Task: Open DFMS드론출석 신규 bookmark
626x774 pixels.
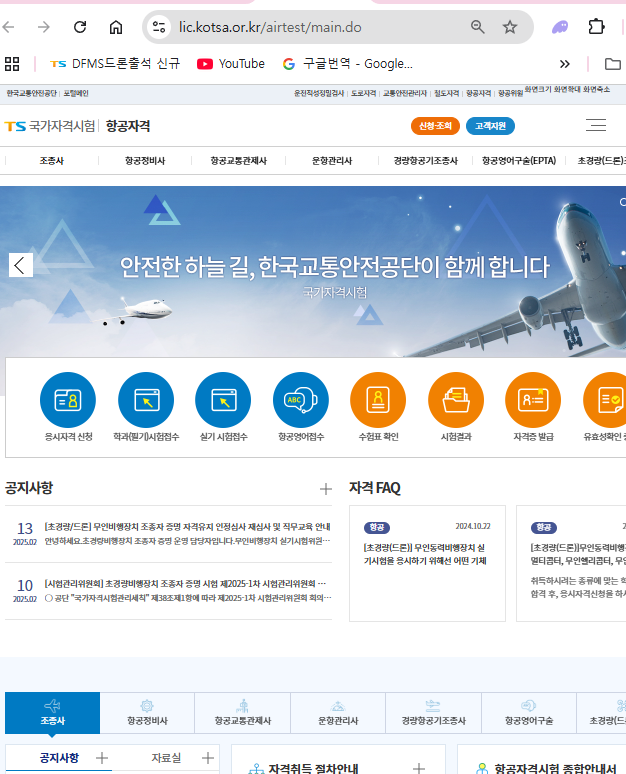Action: [115, 64]
